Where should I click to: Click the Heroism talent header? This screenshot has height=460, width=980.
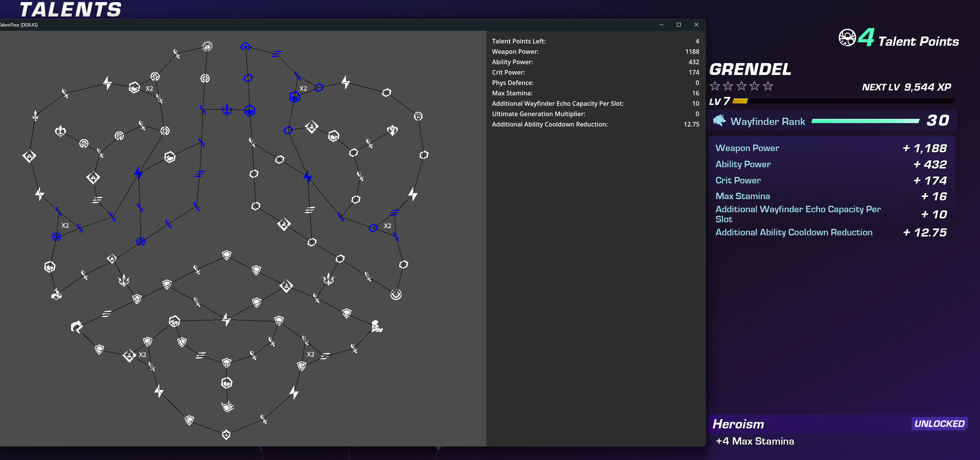pyautogui.click(x=738, y=424)
